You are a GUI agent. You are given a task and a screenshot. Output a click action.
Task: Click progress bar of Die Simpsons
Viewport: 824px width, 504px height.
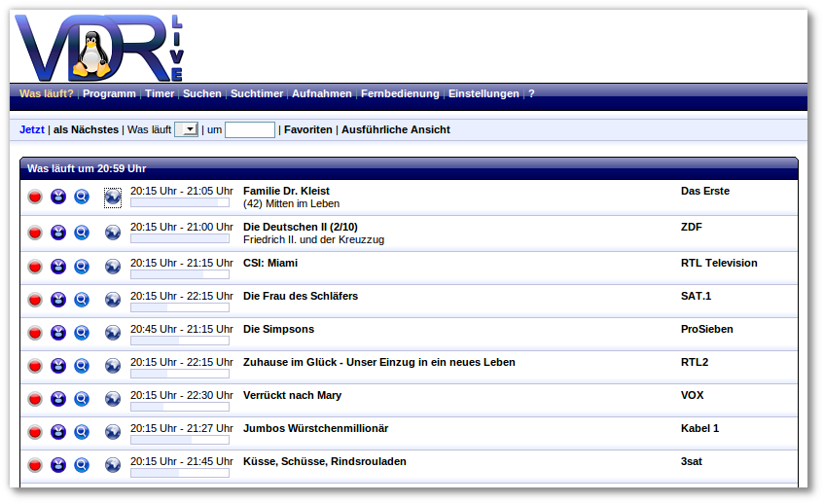[x=180, y=341]
